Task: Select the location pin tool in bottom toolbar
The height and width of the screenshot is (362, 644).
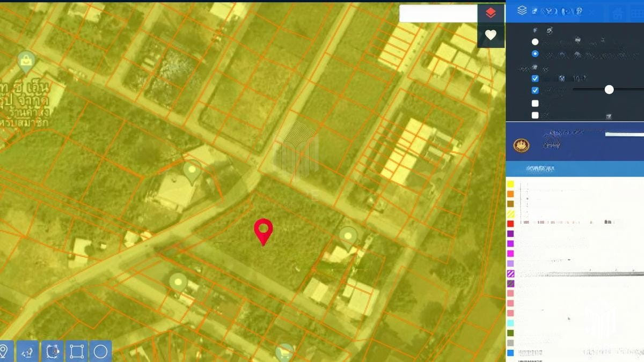Action: (4, 351)
